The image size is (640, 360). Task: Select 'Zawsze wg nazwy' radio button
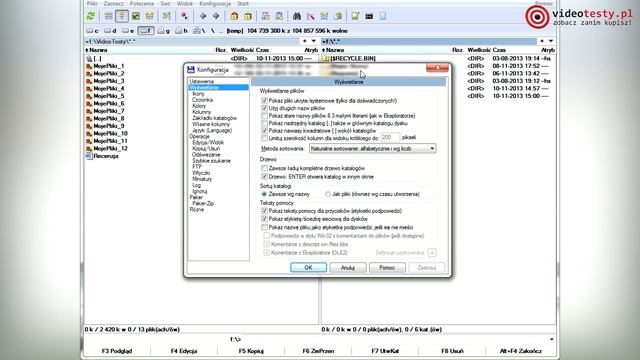pos(264,194)
